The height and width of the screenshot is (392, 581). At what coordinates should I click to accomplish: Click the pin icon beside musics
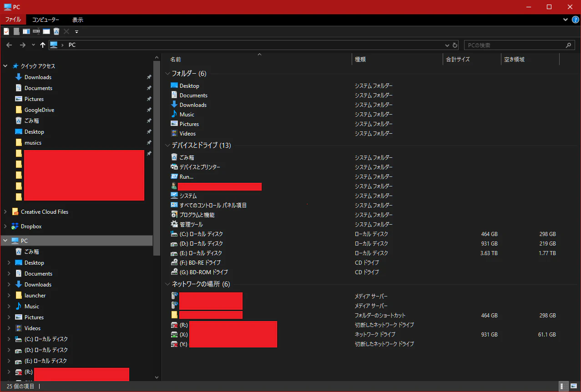pyautogui.click(x=149, y=143)
